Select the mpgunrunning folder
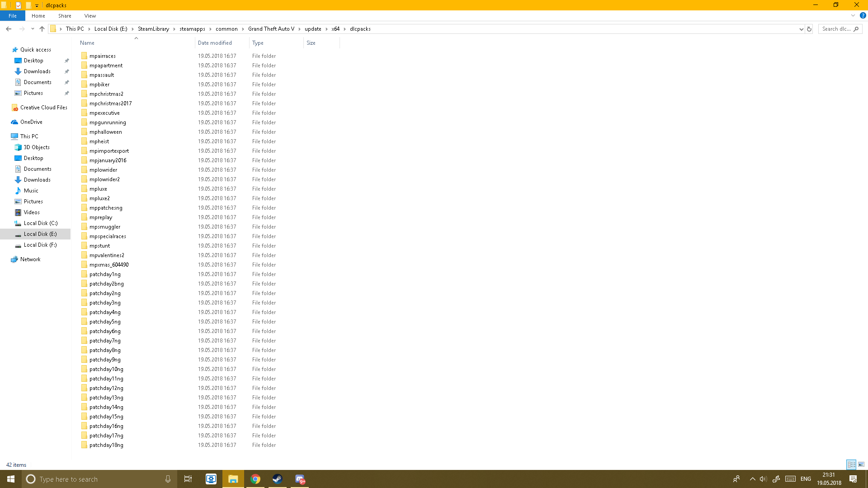The width and height of the screenshot is (868, 488). pyautogui.click(x=108, y=122)
